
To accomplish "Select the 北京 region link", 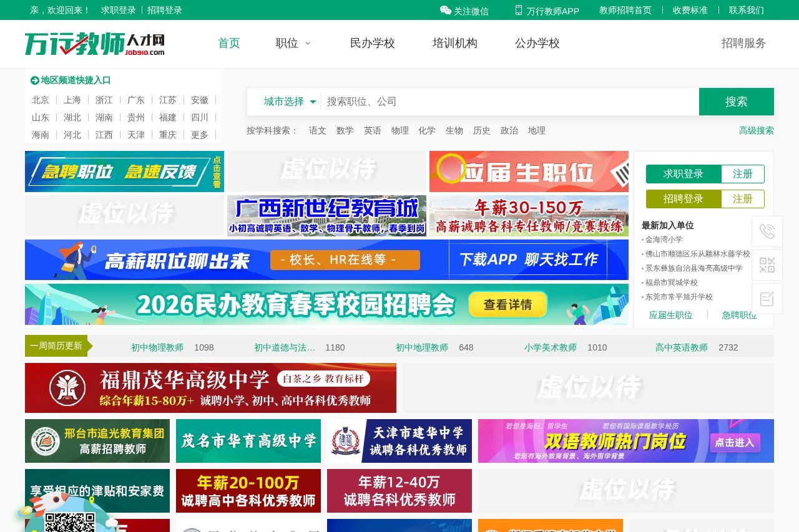I will [x=41, y=100].
